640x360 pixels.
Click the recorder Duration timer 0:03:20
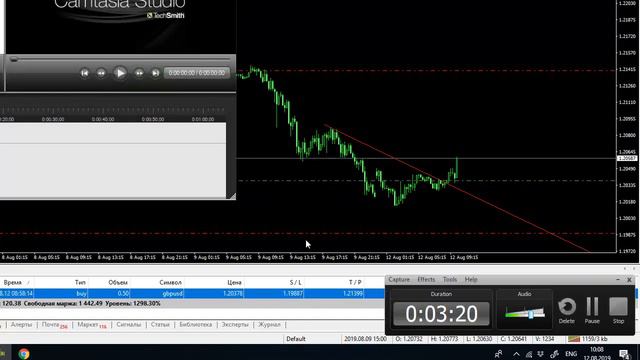441,313
